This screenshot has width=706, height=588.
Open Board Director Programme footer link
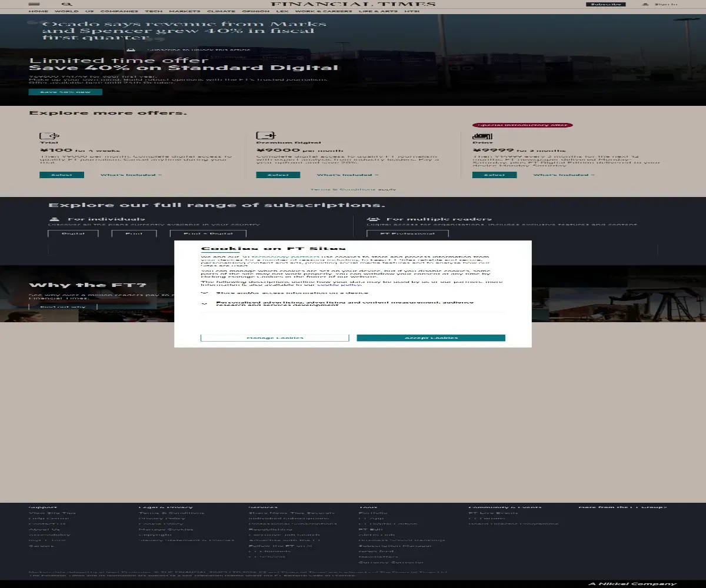click(514, 523)
